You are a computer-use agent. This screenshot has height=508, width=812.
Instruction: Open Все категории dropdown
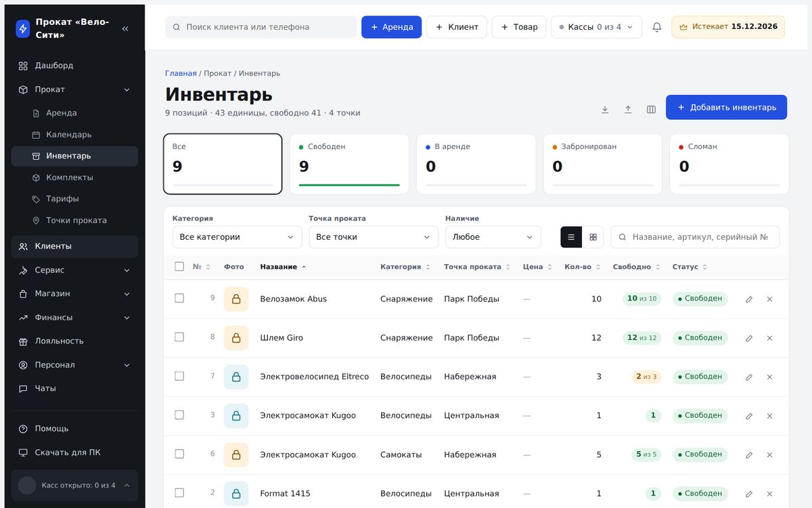[237, 237]
